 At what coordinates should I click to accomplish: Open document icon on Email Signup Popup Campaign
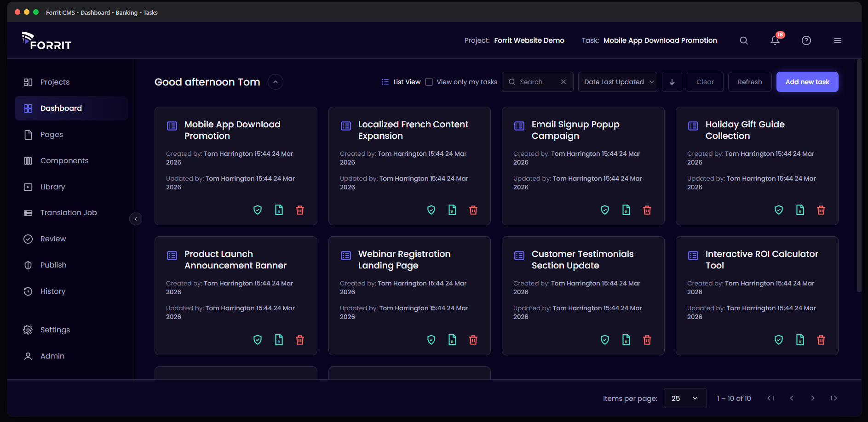click(626, 210)
